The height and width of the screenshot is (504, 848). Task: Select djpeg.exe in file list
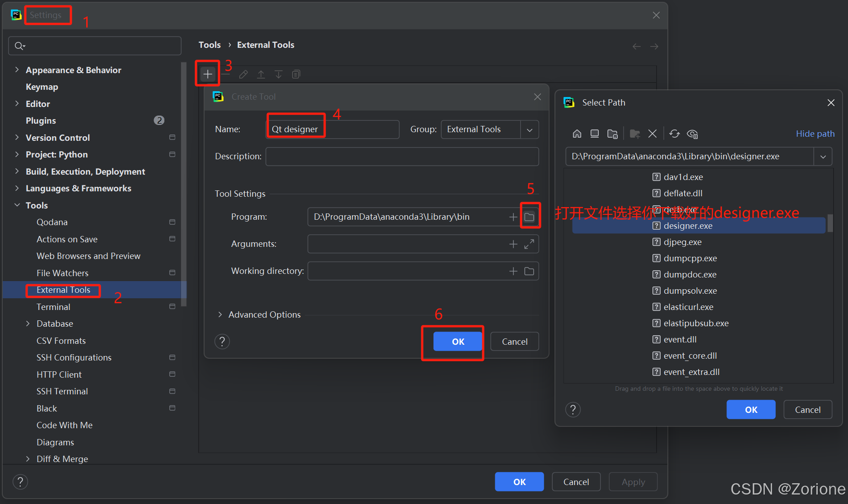(683, 242)
